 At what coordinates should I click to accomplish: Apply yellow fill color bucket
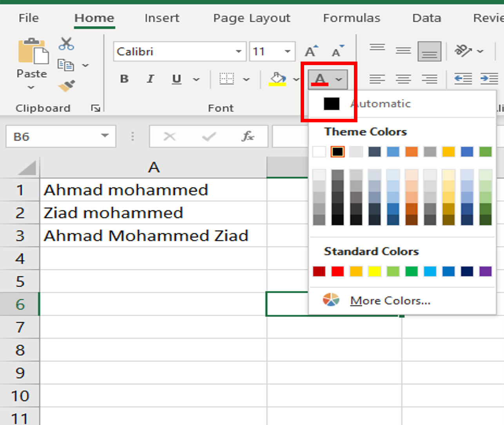277,79
